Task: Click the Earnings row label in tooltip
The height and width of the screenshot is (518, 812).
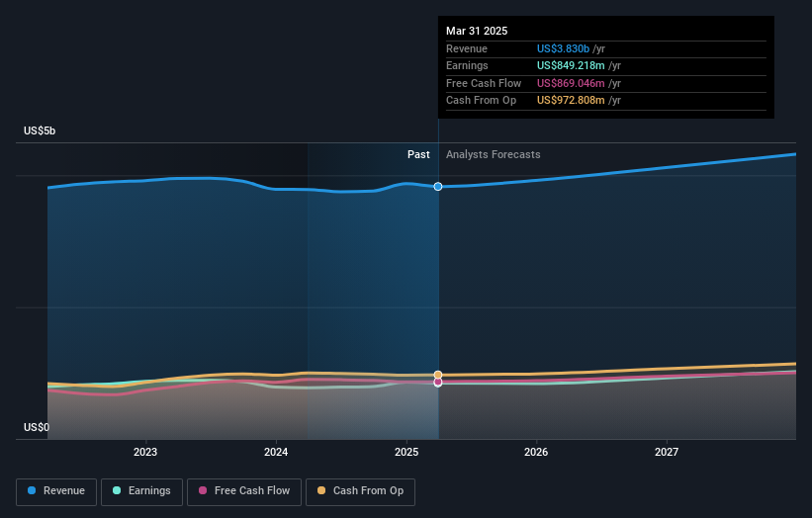Action: point(467,65)
